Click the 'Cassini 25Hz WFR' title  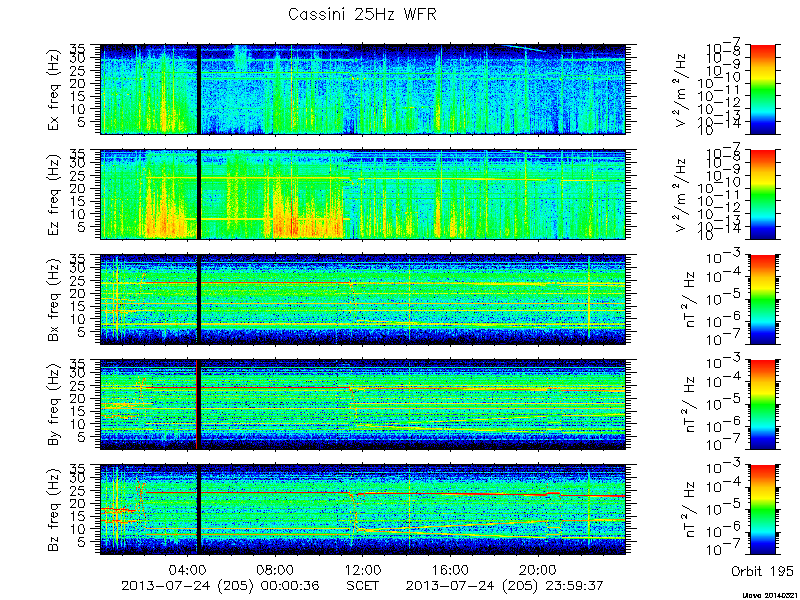[362, 14]
